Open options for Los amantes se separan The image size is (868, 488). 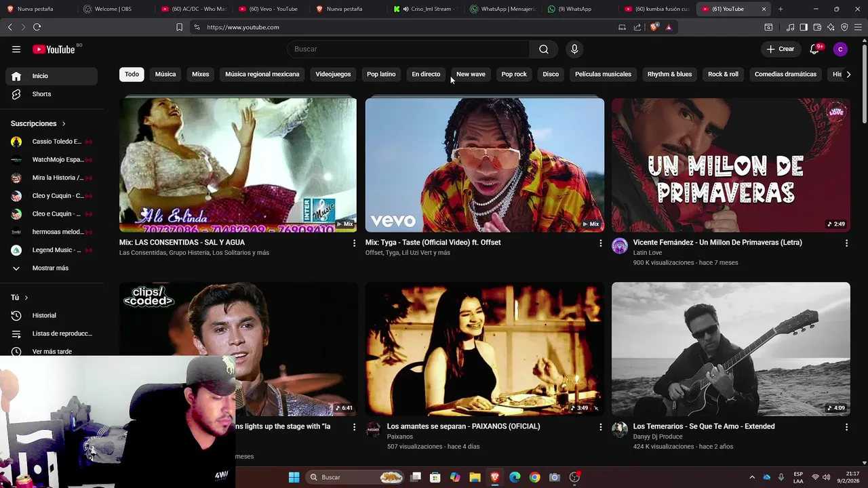[x=600, y=427]
